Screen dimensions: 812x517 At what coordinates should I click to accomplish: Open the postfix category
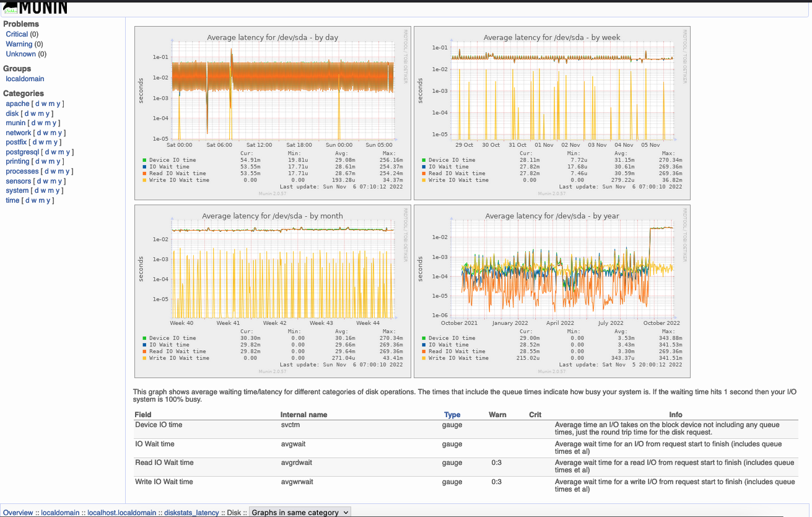pos(16,143)
